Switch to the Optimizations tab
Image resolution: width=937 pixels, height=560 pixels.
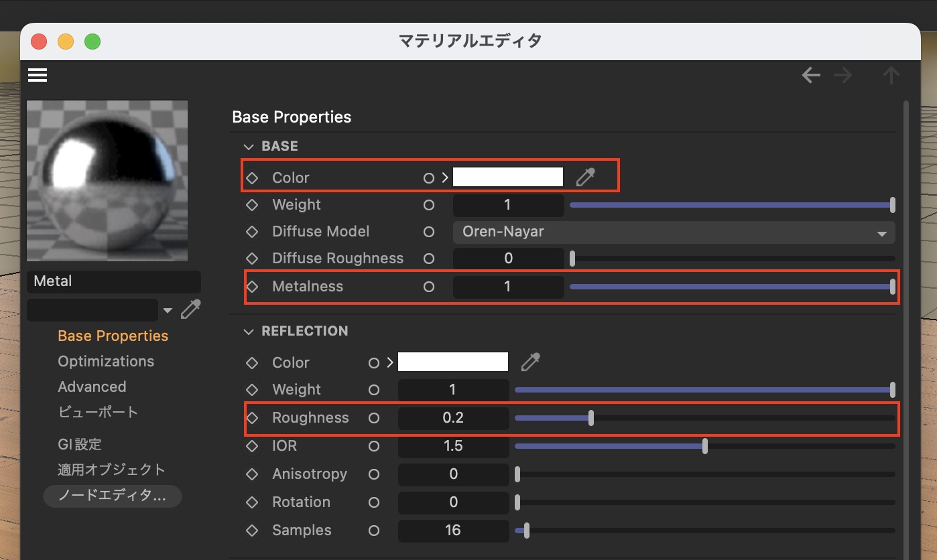106,361
